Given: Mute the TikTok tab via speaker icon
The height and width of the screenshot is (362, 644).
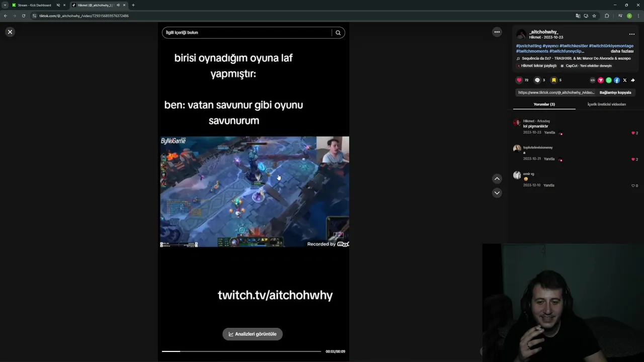Looking at the screenshot, I should 118,5.
